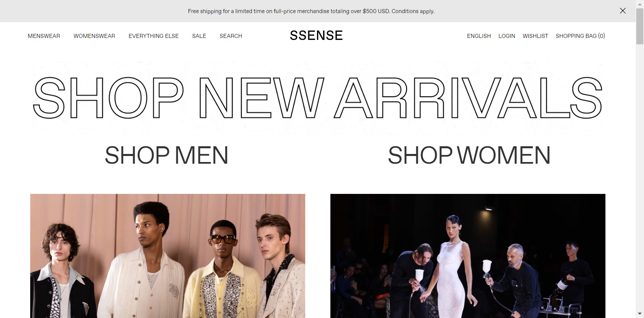Open the menswear models photo
The width and height of the screenshot is (644, 318).
coord(168,256)
